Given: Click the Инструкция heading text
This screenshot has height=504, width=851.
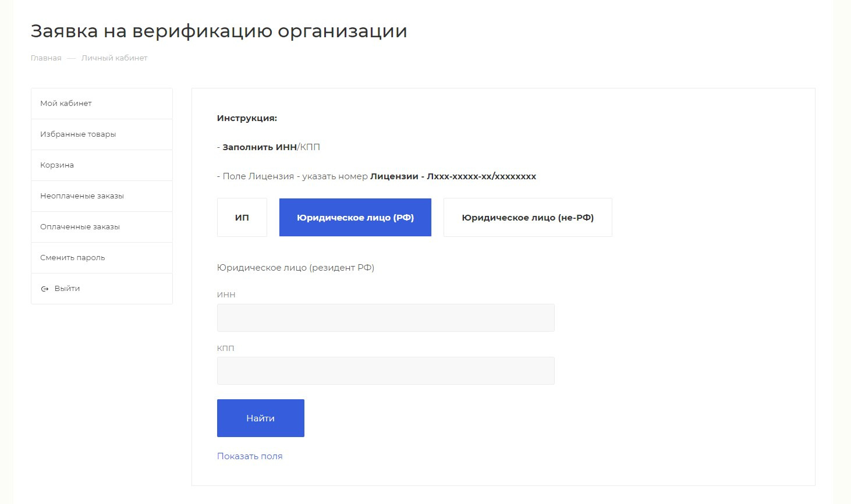Looking at the screenshot, I should (x=247, y=118).
